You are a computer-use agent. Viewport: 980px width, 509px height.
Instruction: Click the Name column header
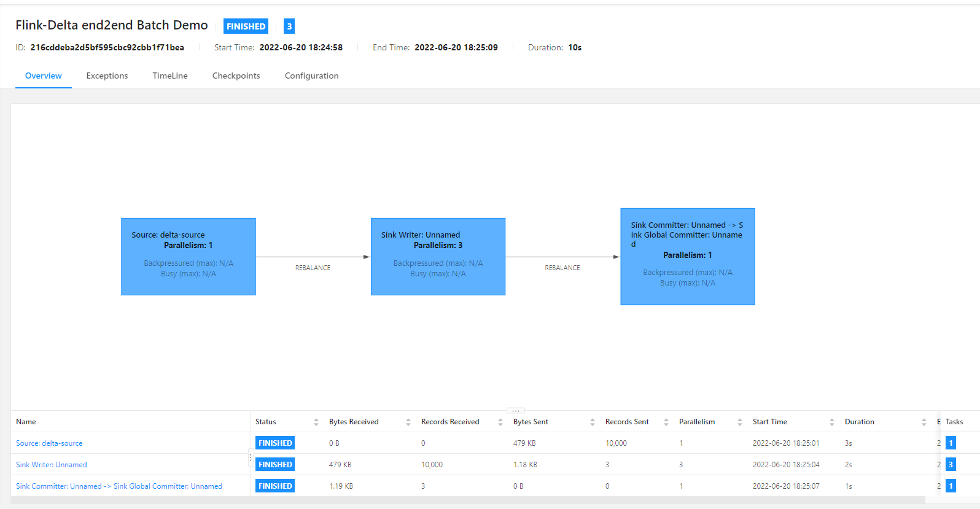(26, 422)
